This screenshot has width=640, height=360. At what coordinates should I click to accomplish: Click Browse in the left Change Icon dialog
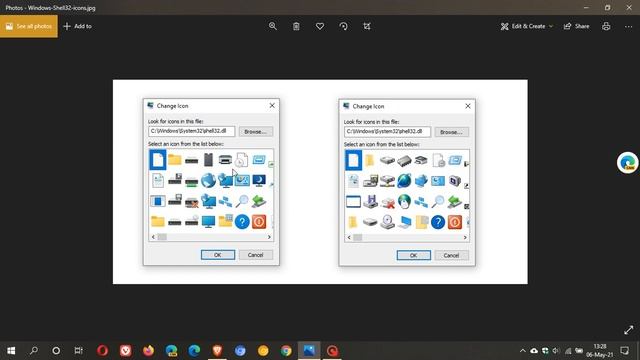tap(256, 131)
